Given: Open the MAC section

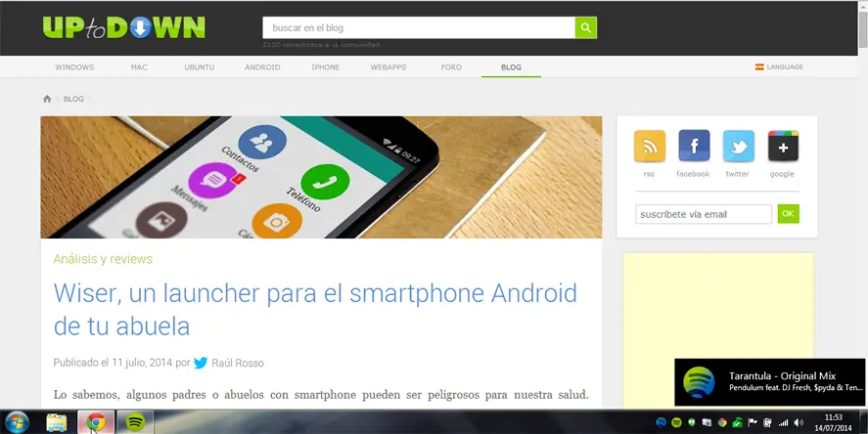Looking at the screenshot, I should click(x=139, y=66).
